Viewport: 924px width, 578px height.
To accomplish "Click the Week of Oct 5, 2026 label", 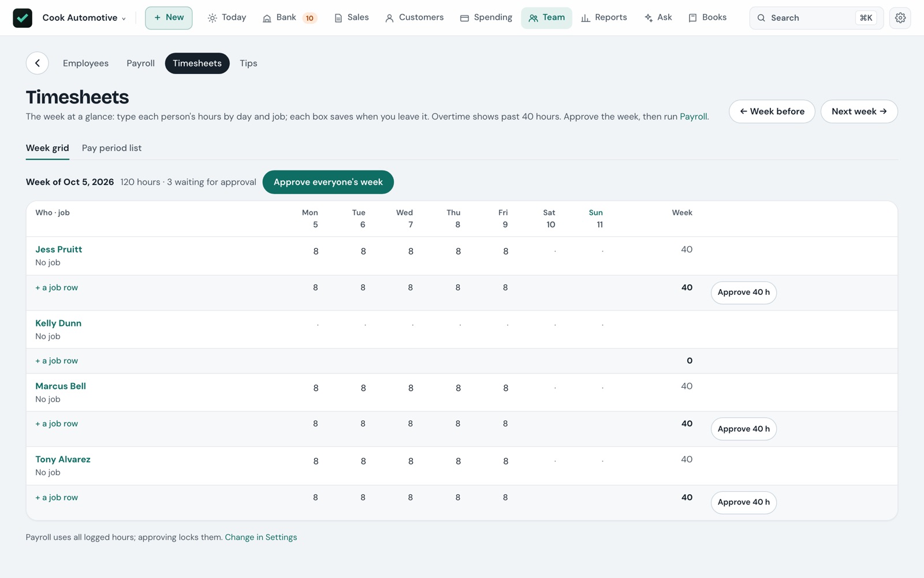I will point(70,182).
